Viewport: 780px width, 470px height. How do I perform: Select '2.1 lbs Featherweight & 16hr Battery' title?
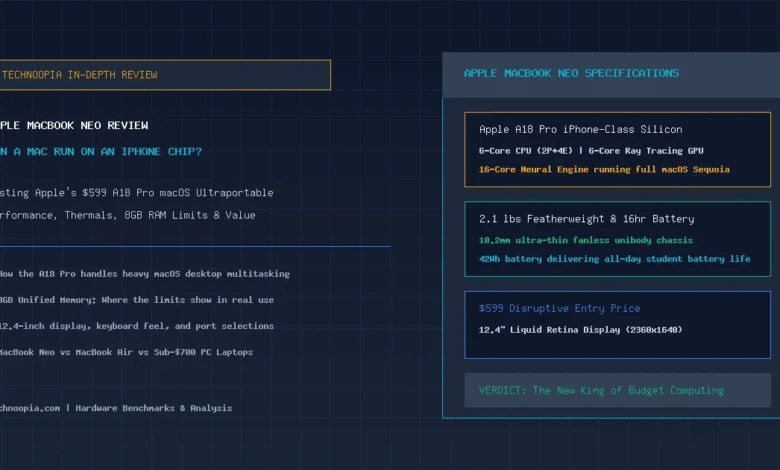[x=586, y=219]
